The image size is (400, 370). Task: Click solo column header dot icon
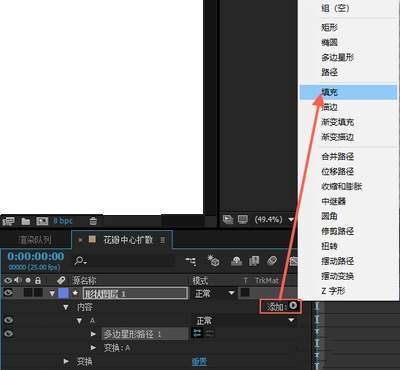[28, 280]
